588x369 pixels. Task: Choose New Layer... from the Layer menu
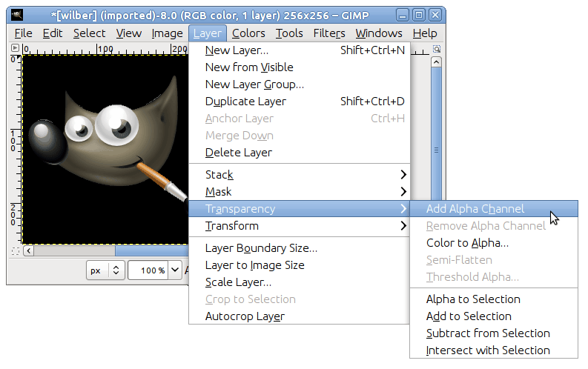[300, 50]
